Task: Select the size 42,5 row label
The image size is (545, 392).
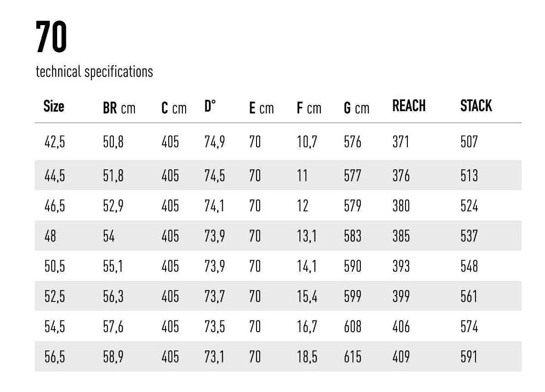Action: 54,142
